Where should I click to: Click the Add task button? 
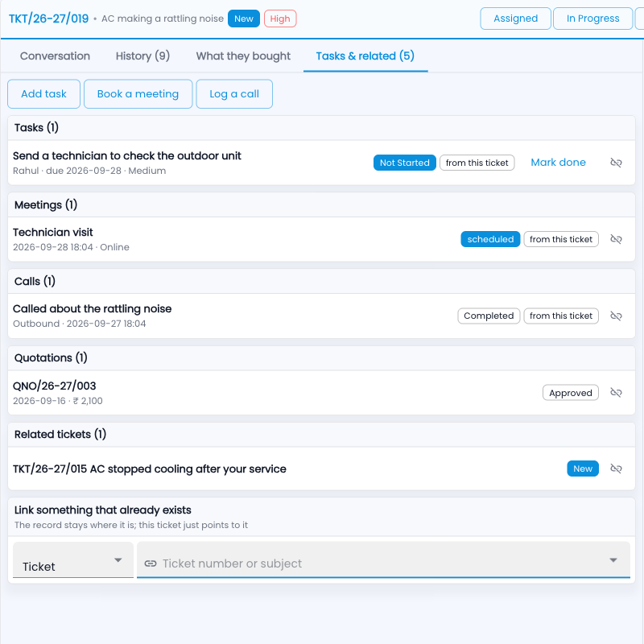tap(44, 94)
